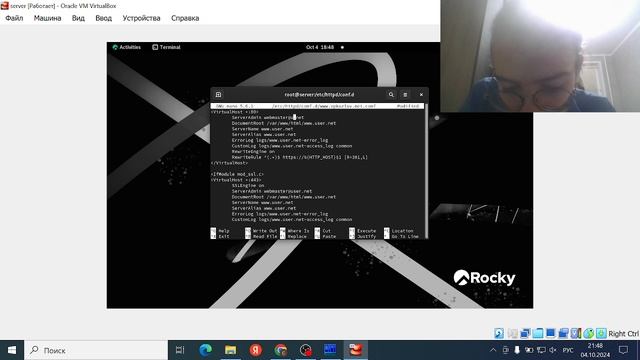The width and height of the screenshot is (640, 360).
Task: Open the Устройства menu
Action: click(141, 18)
